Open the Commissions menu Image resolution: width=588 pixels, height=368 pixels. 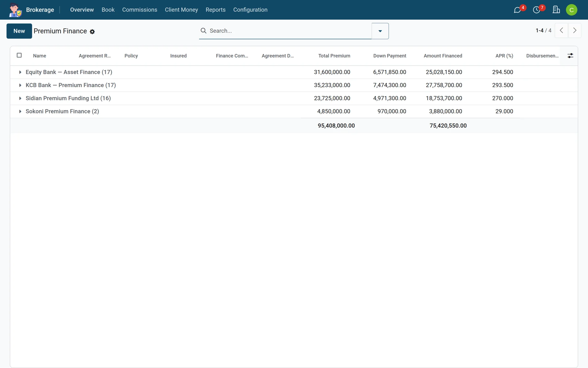[140, 10]
